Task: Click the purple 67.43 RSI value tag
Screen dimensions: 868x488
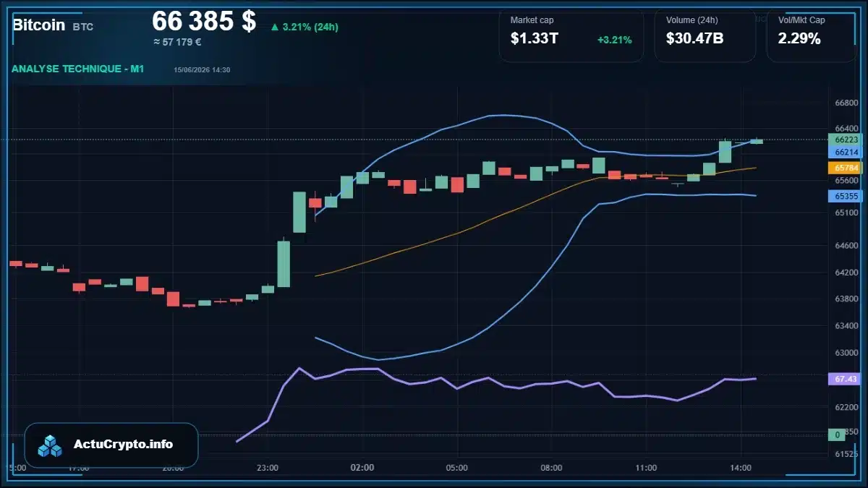Action: point(845,379)
